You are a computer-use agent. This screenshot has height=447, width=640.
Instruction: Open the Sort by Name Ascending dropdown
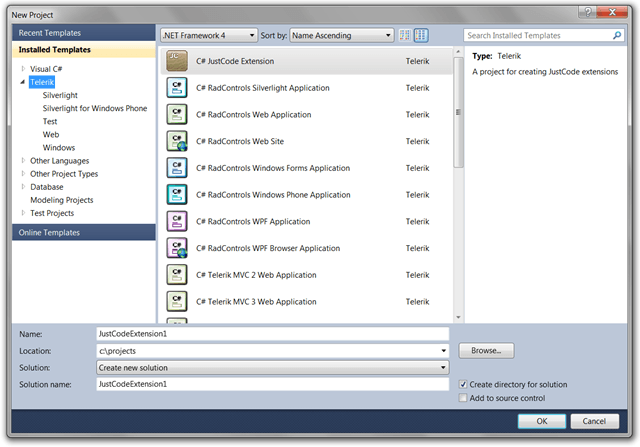pyautogui.click(x=341, y=36)
